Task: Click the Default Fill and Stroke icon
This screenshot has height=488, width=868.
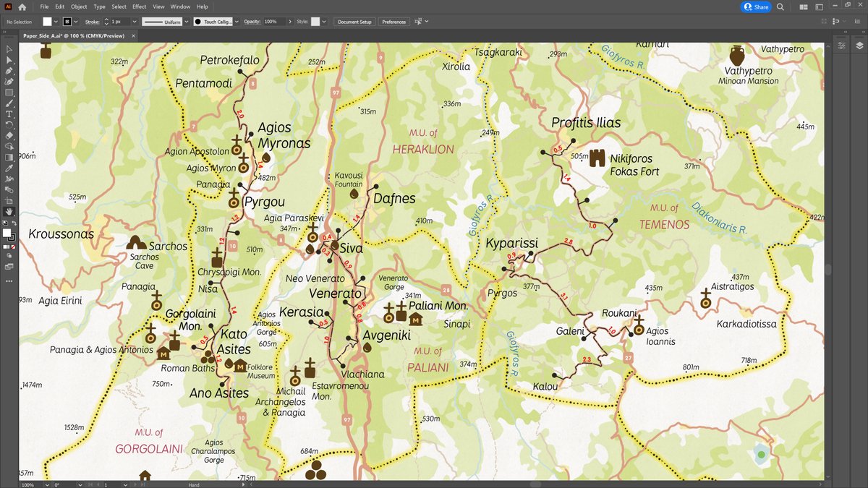Action: click(x=5, y=222)
